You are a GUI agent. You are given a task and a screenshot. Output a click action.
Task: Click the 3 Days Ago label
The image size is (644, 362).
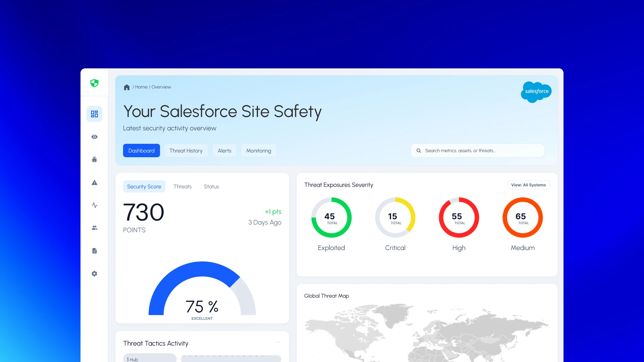click(x=265, y=222)
